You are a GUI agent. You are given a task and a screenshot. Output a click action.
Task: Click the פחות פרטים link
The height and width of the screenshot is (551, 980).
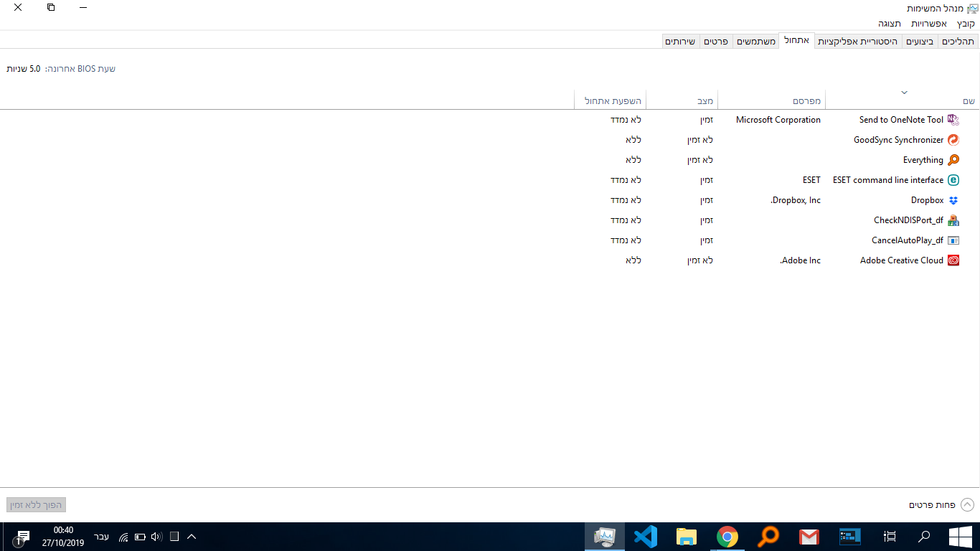tap(932, 505)
